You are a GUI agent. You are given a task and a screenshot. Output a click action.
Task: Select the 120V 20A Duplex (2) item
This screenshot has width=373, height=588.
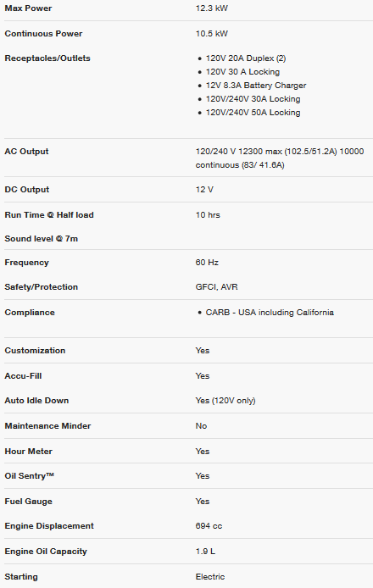246,58
